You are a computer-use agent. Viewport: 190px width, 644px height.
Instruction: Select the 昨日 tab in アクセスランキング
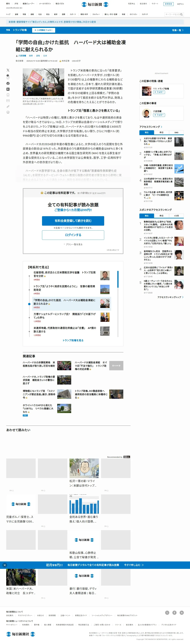click(x=161, y=132)
